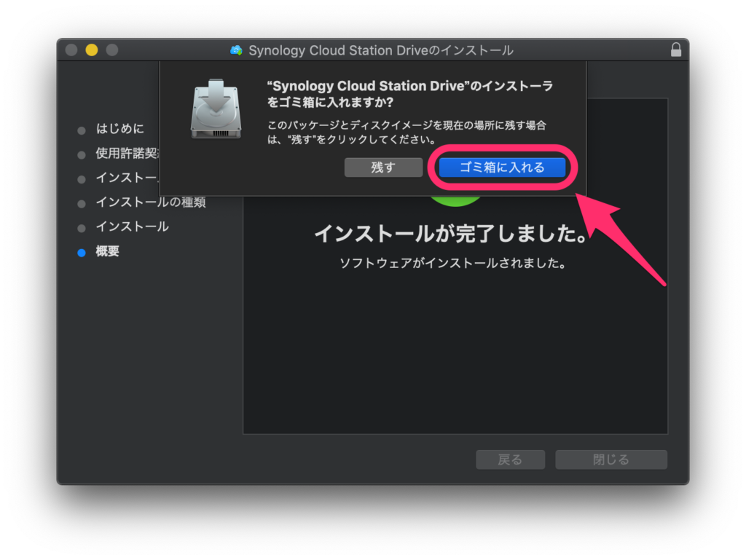Move the installer to trash with ゴミ箱に入れる
746x560 pixels.
point(502,167)
